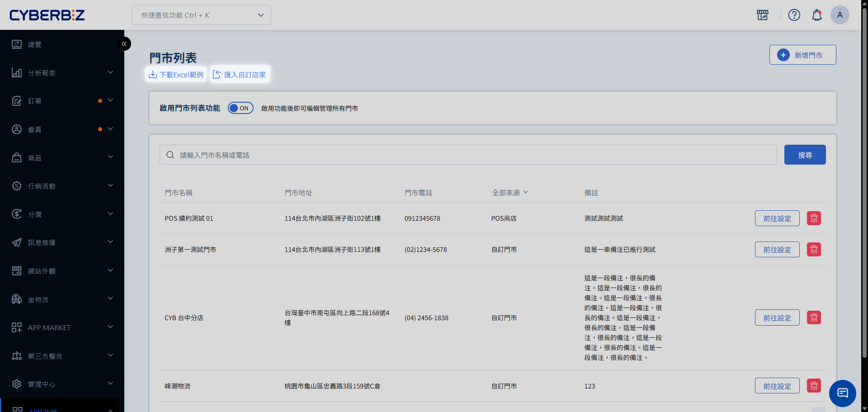Viewport: 868px width, 412px height.
Task: Open the 全部來源 source filter dropdown
Action: 509,193
